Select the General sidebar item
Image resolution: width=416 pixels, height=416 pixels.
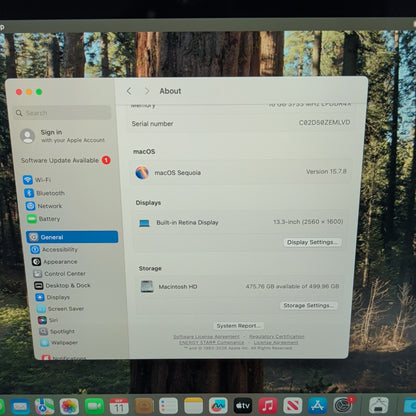pyautogui.click(x=72, y=237)
